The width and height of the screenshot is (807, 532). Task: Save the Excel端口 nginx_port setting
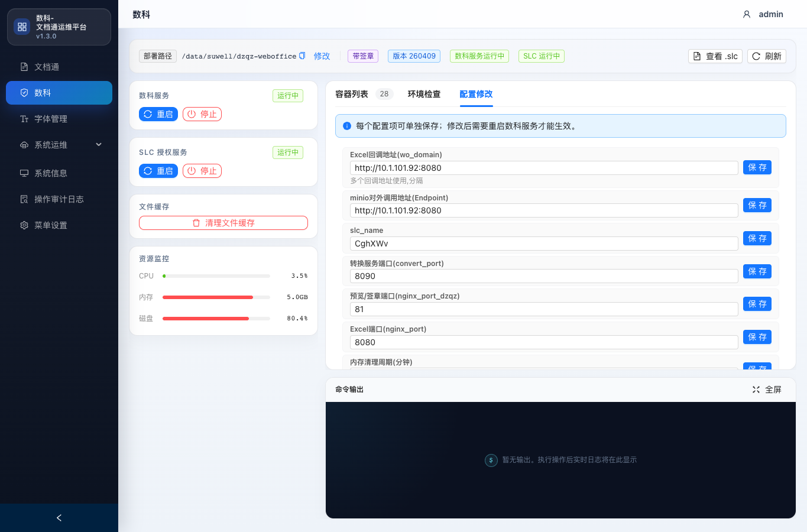(757, 337)
